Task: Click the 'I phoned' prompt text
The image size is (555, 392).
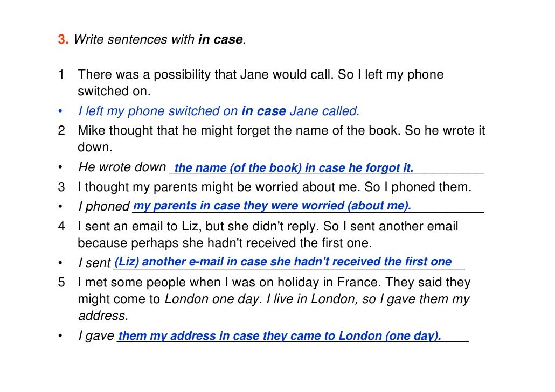Action: click(104, 206)
